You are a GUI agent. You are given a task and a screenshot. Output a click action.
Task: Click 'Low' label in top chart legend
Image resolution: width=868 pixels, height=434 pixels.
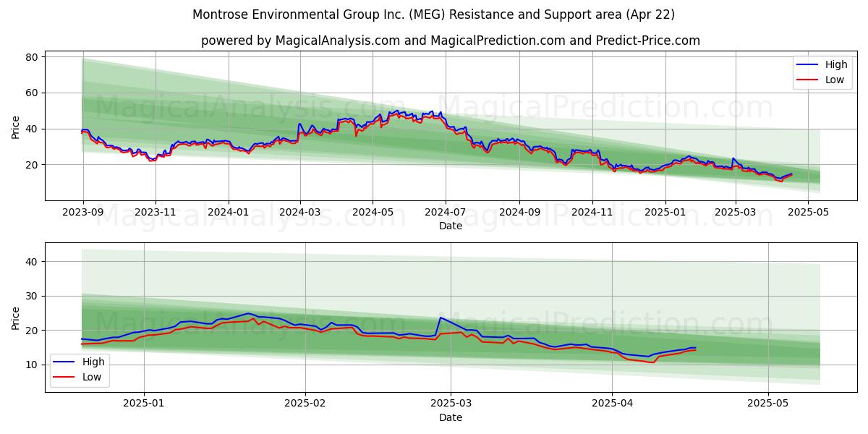(835, 80)
